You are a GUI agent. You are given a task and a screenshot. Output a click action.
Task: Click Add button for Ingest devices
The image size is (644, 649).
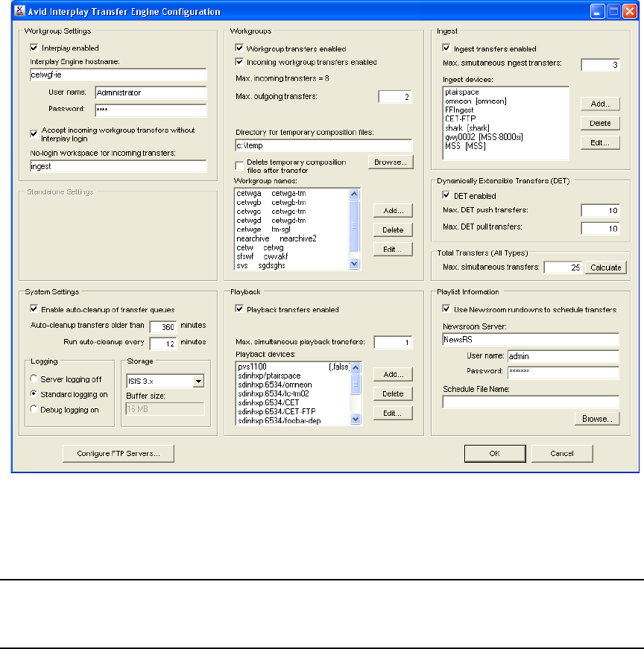(x=600, y=104)
